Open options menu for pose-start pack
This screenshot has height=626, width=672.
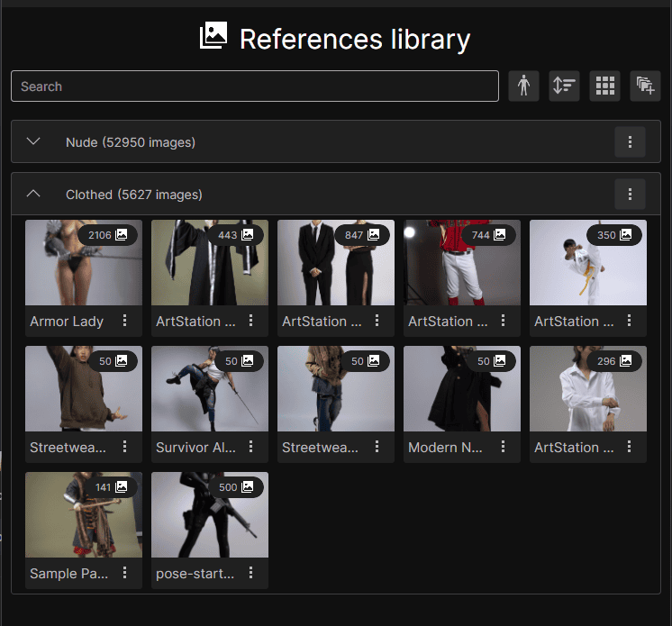click(251, 574)
